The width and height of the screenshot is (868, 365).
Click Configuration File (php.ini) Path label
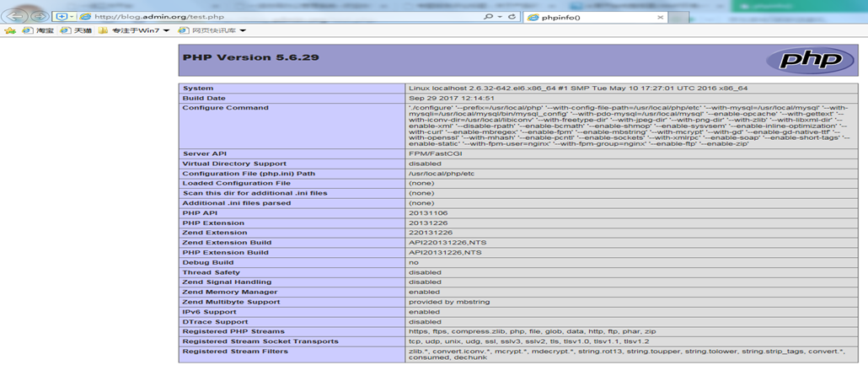[x=249, y=174]
